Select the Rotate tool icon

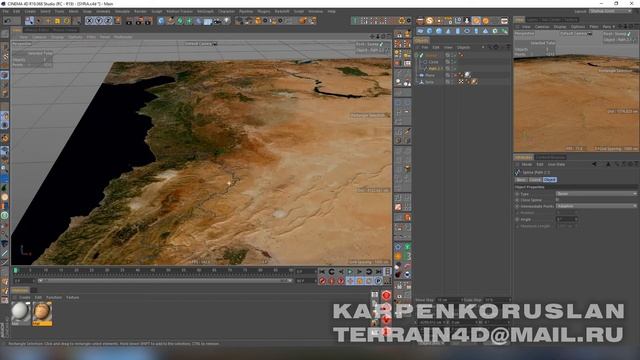point(67,21)
